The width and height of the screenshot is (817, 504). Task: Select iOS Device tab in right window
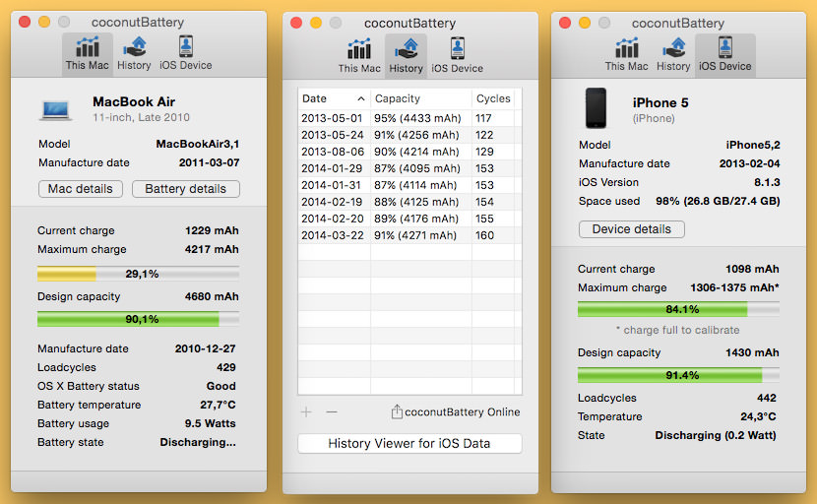724,54
